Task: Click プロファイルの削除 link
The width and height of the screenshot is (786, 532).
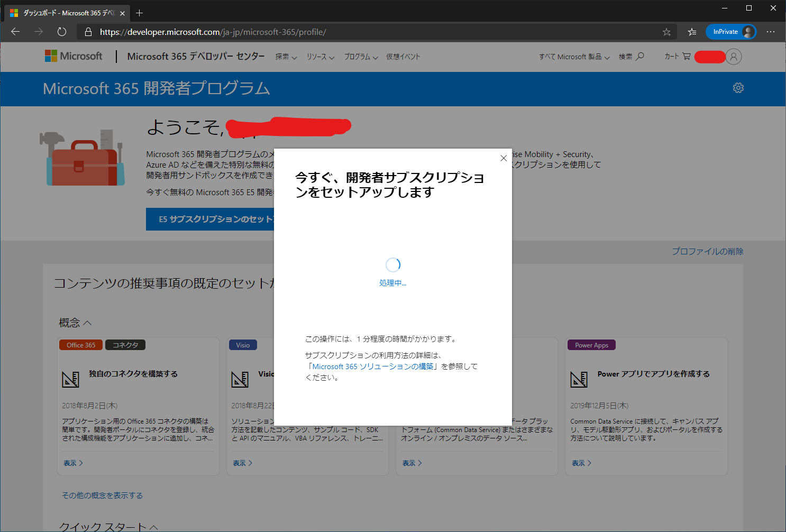Action: (708, 251)
